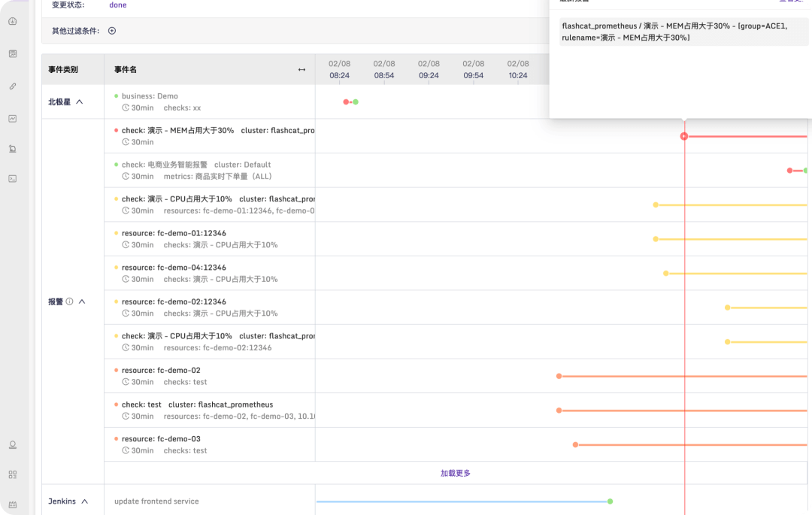
Task: Click red marker in 电商业务智能报警 timeline
Action: tap(789, 170)
